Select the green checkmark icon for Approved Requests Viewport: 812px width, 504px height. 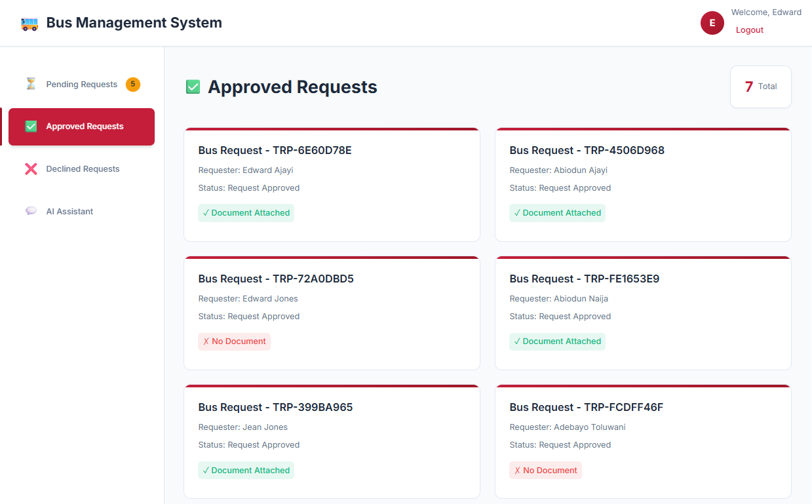click(x=30, y=126)
